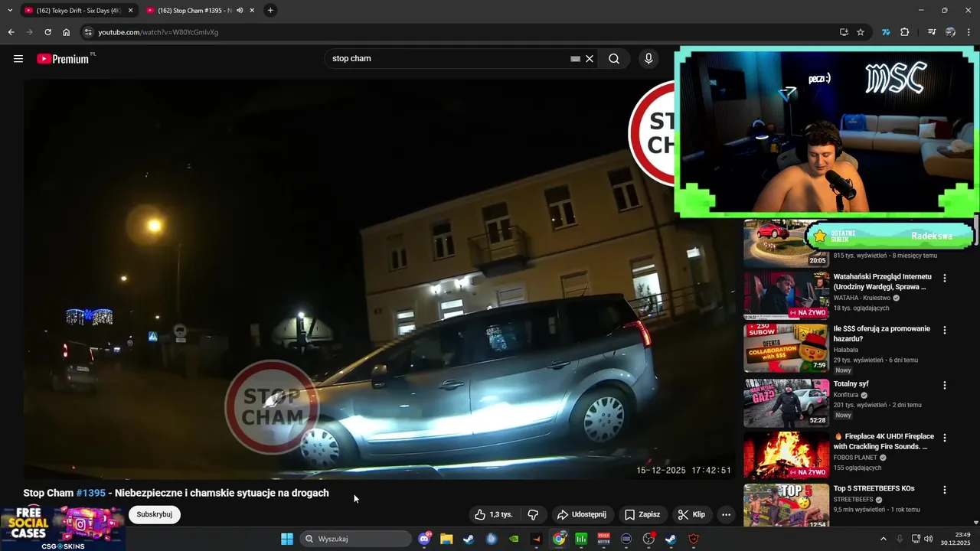This screenshot has width=980, height=551.
Task: Open Voicemeeter from the taskbar
Action: 603,539
